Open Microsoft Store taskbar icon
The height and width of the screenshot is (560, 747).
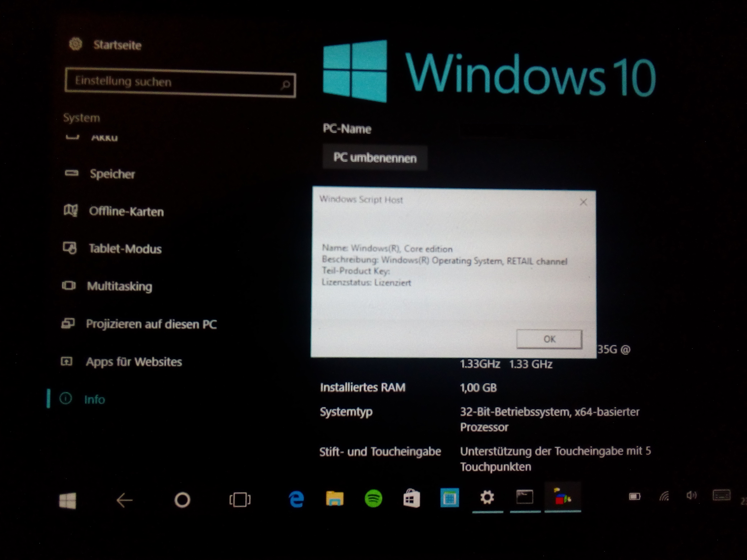pos(411,499)
